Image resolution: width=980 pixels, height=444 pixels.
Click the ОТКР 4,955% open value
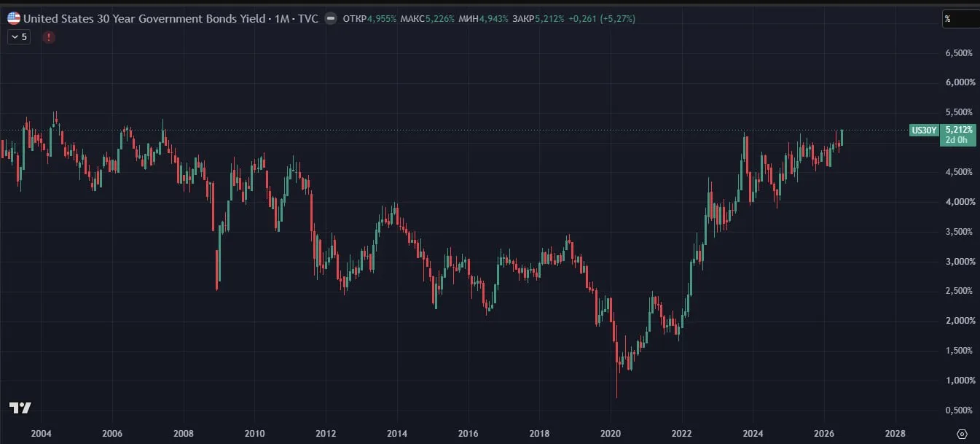(369, 18)
